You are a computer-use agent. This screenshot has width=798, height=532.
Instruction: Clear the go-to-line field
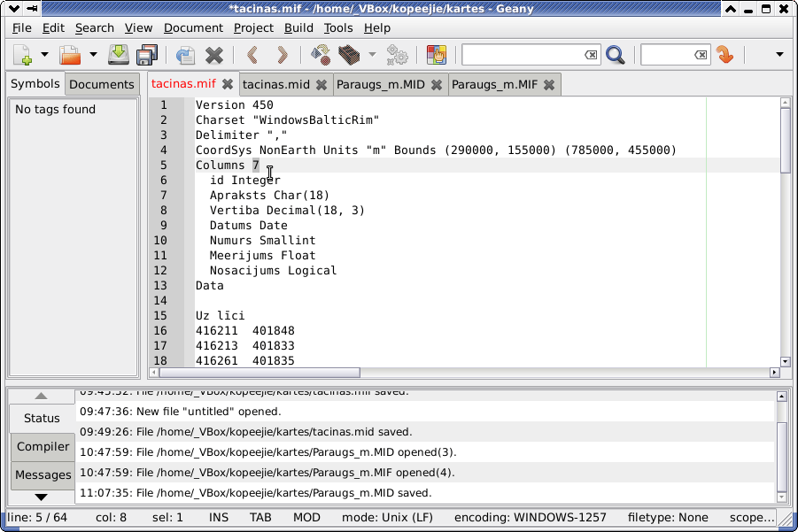coord(701,54)
